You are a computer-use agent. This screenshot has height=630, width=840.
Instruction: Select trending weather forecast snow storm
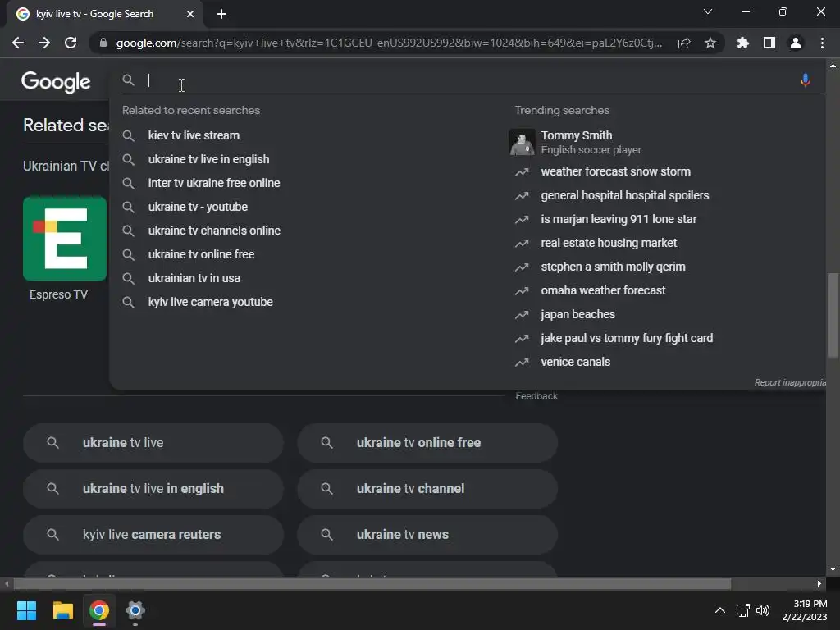pyautogui.click(x=615, y=171)
